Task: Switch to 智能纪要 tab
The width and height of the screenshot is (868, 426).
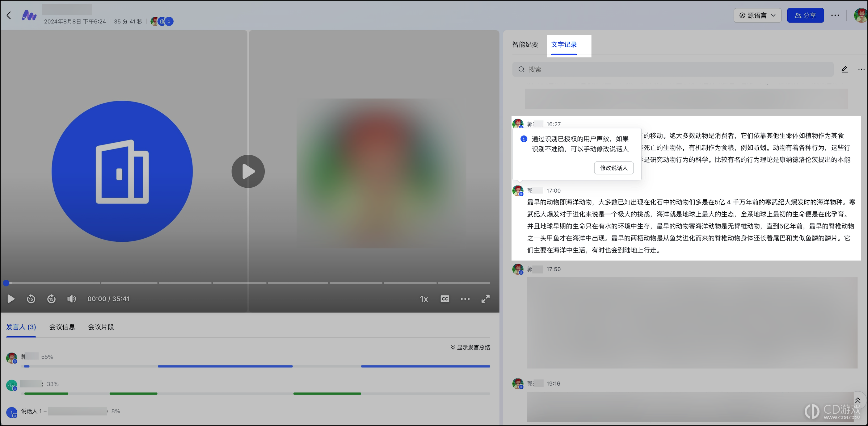Action: click(x=525, y=44)
